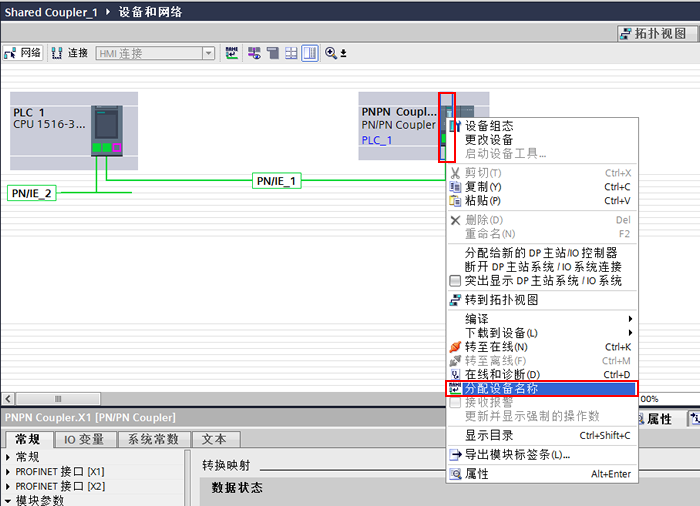Click the 属性 properties icon in menu
Screen dimensions: 700x506
[x=455, y=474]
